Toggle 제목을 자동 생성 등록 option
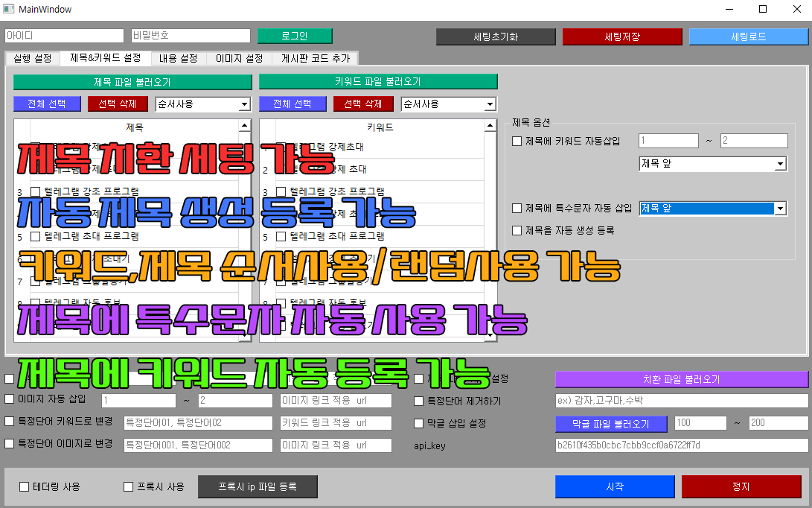This screenshot has height=508, width=812. [518, 231]
